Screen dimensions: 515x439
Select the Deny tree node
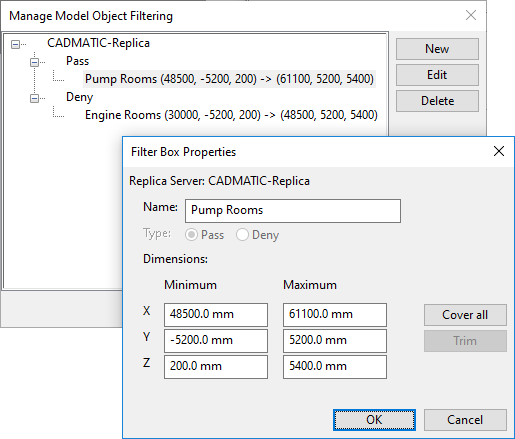click(79, 97)
